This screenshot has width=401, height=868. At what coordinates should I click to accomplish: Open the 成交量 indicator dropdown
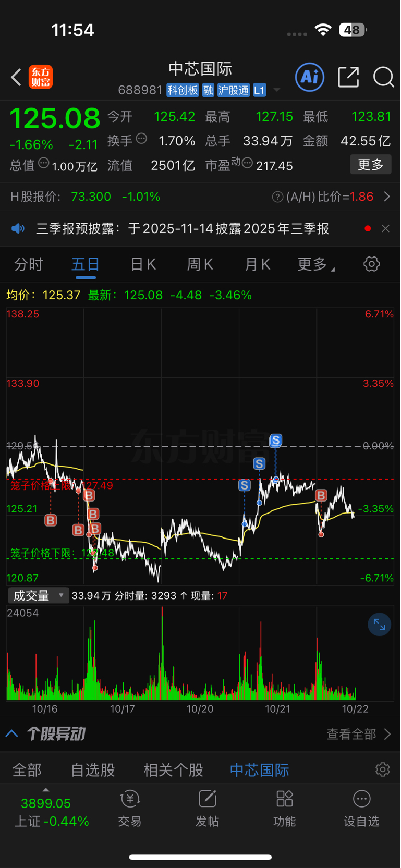pos(39,595)
